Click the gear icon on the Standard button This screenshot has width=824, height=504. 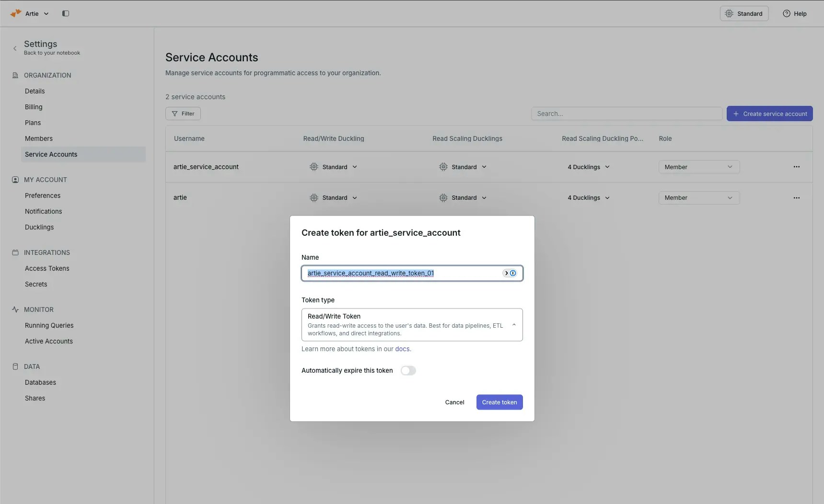coord(729,13)
